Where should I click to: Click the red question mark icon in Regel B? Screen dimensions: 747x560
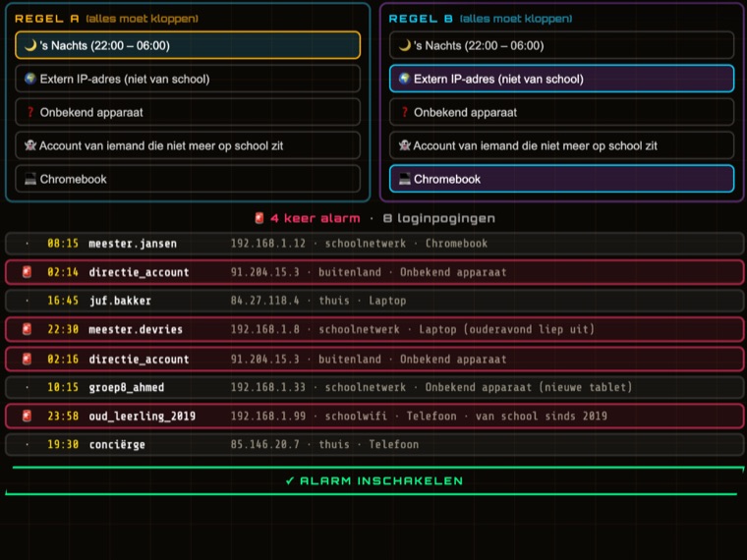click(x=405, y=112)
